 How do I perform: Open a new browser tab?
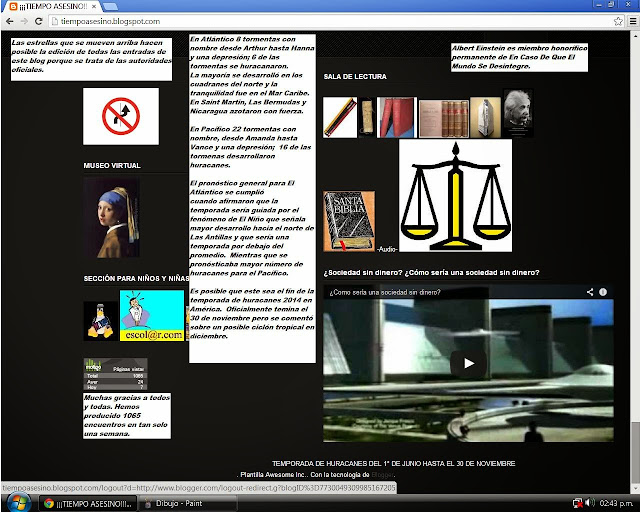(x=109, y=7)
